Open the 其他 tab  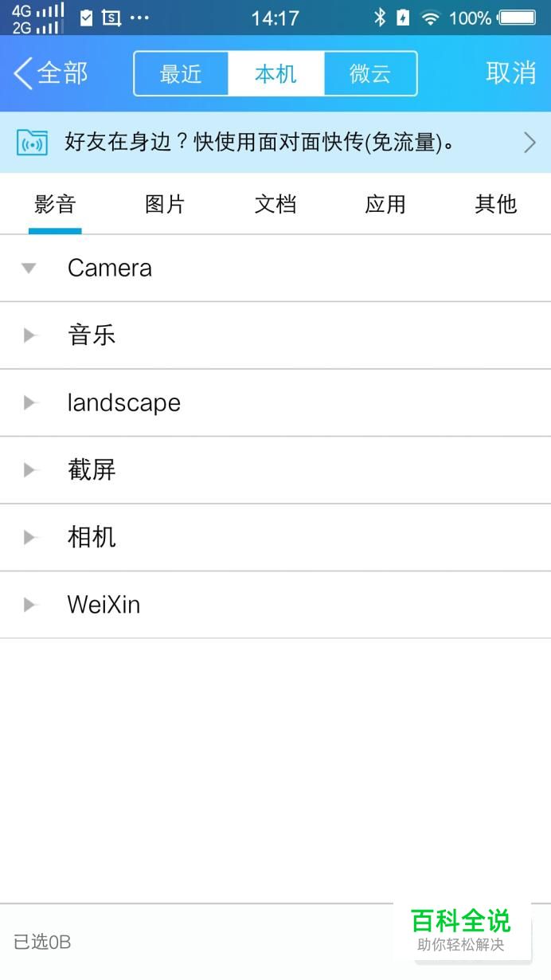(495, 205)
